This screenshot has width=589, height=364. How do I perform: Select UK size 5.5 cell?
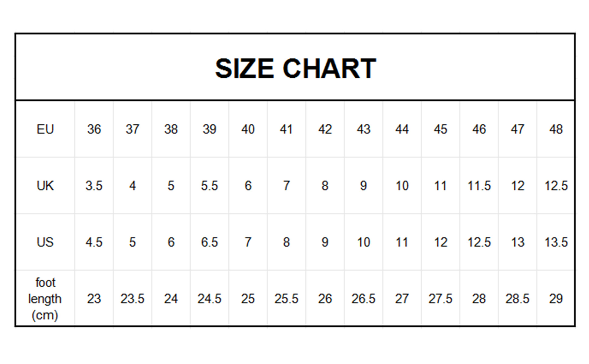point(209,186)
